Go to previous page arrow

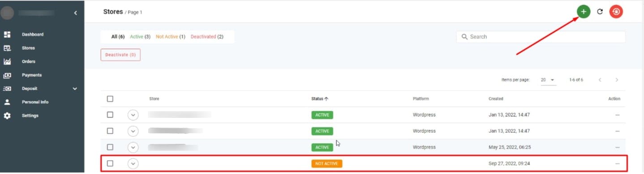click(x=600, y=80)
